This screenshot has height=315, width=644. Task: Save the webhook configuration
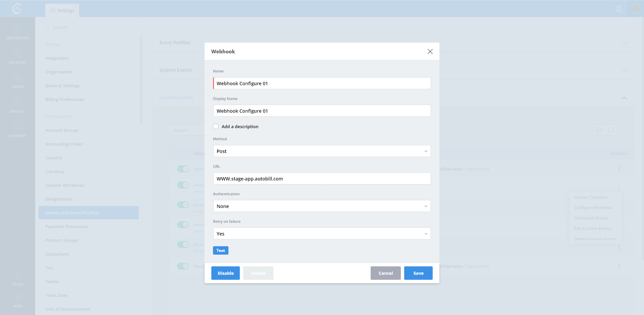point(418,273)
